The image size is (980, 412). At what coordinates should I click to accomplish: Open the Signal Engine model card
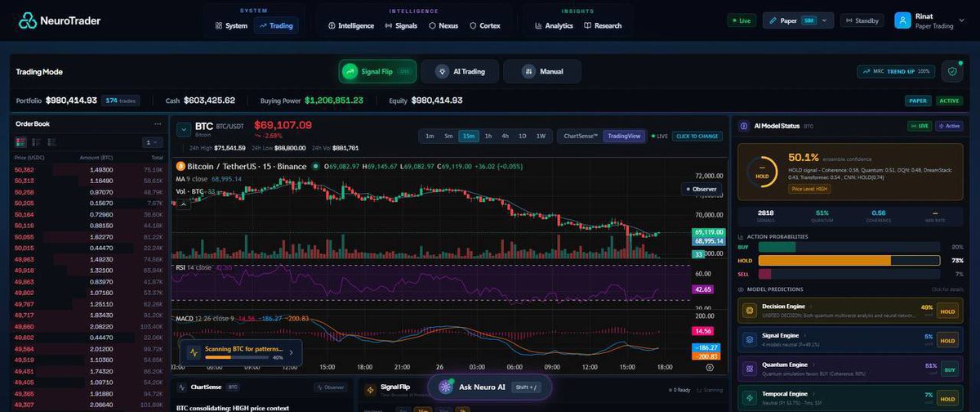pos(850,340)
